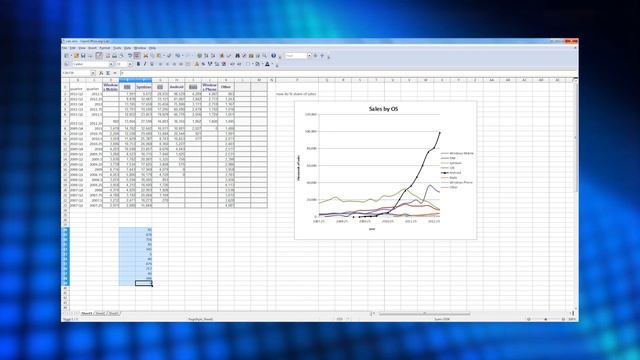
Task: Click the Paste icon
Action: coord(158,56)
